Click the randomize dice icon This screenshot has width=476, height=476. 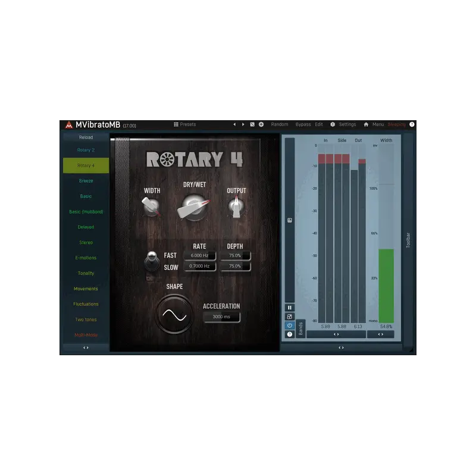[252, 124]
